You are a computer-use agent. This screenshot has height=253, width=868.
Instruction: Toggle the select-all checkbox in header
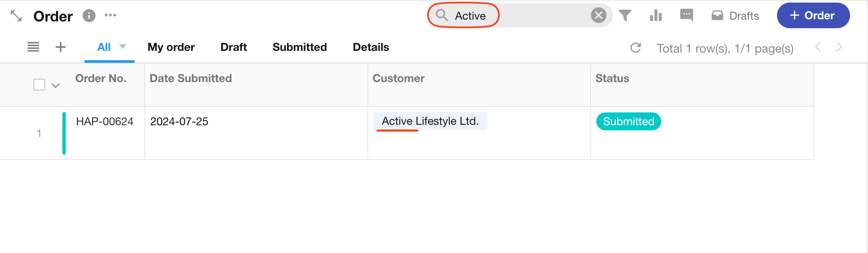pos(39,85)
